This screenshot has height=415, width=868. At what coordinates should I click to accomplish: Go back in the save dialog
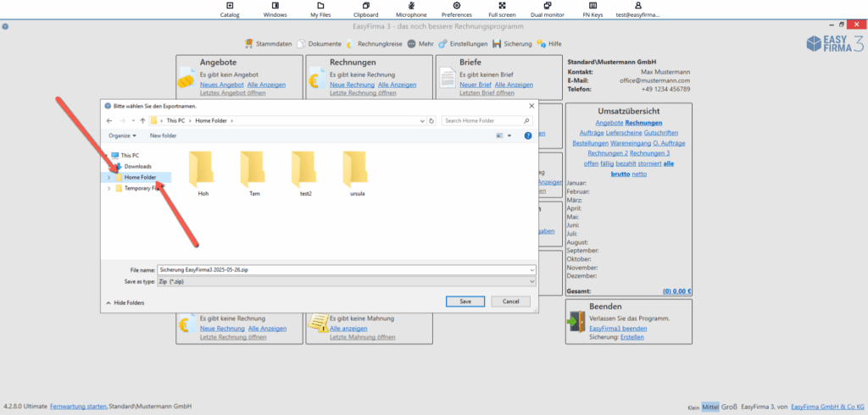tap(109, 120)
